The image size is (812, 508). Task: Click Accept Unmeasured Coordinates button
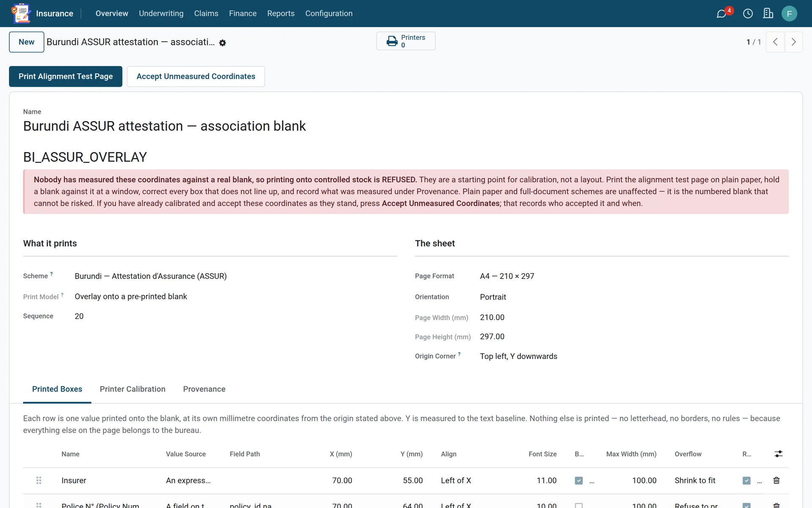coord(196,76)
